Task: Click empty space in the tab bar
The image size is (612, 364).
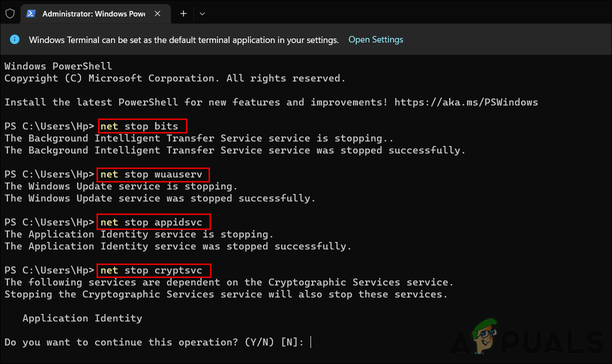Action: coord(350,13)
